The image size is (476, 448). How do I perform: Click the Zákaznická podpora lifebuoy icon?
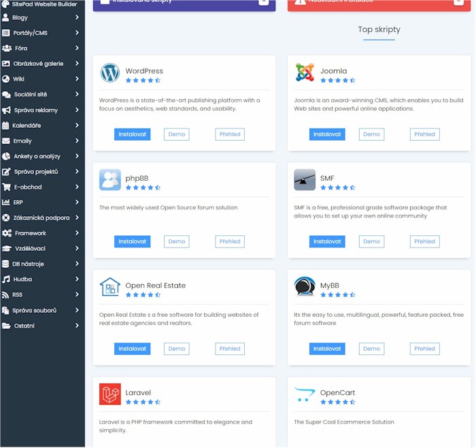[x=5, y=218]
